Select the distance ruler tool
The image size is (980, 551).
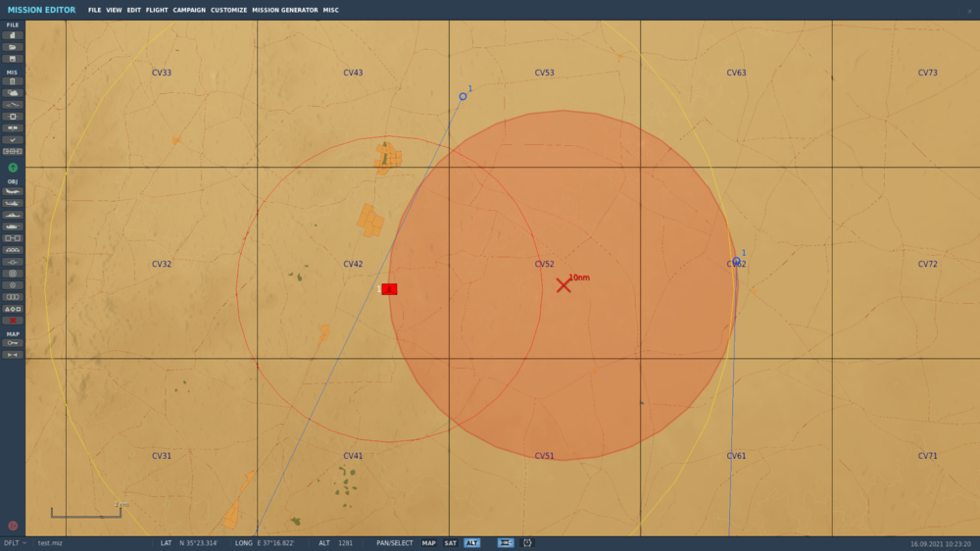coord(13,355)
